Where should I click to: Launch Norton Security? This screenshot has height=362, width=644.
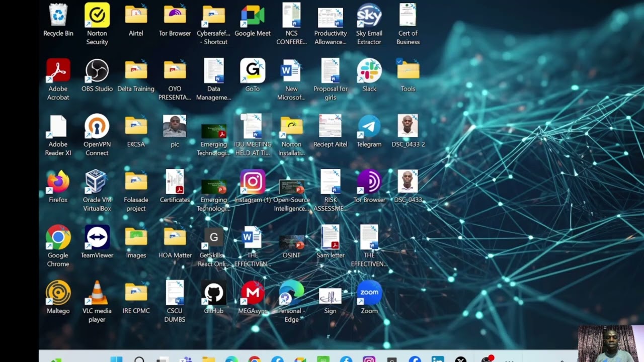(97, 15)
